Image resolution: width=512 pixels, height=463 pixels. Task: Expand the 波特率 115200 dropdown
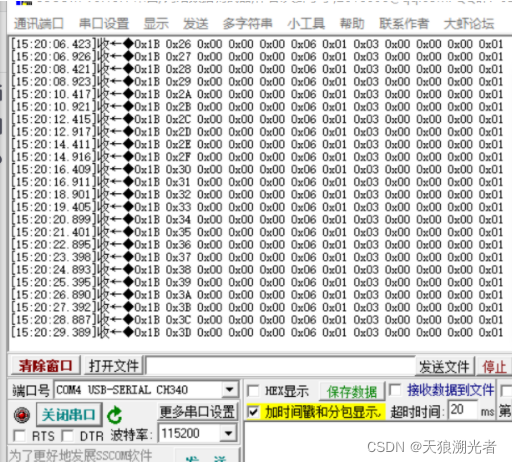(x=228, y=433)
